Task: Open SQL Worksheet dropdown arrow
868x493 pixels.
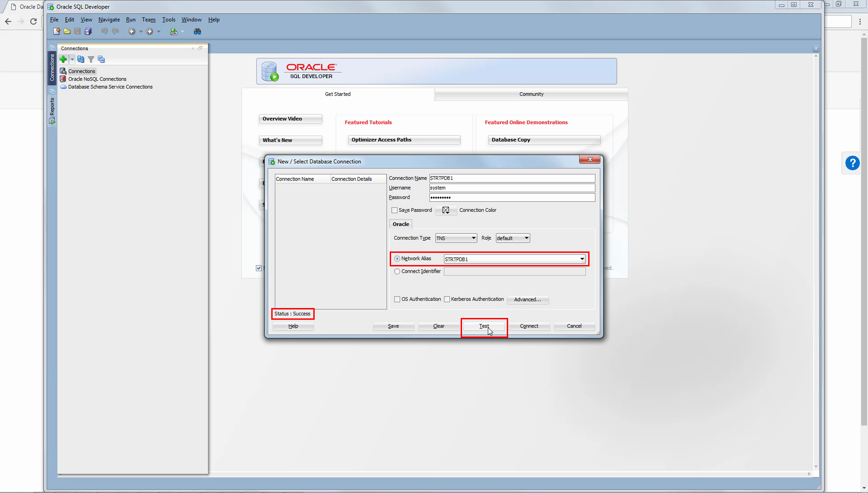Action: pyautogui.click(x=182, y=32)
